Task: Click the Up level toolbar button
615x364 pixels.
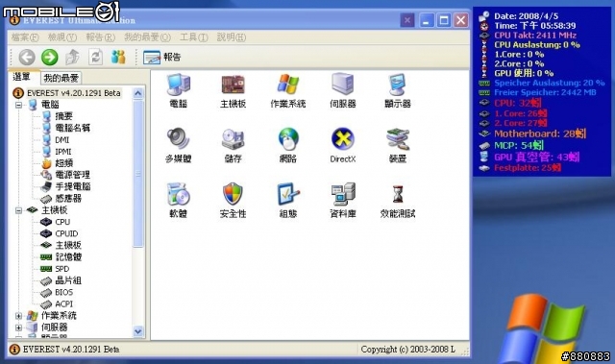Action: (73, 58)
